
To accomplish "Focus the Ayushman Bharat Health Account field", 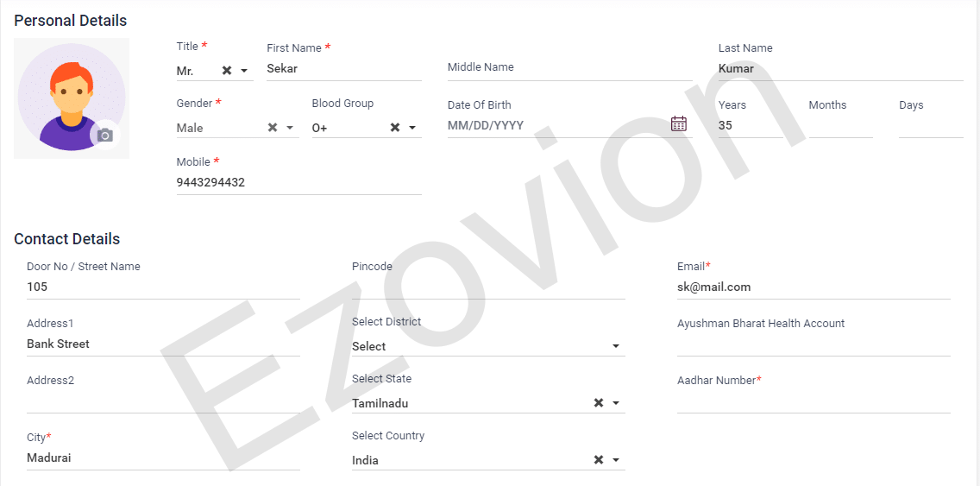I will 814,344.
